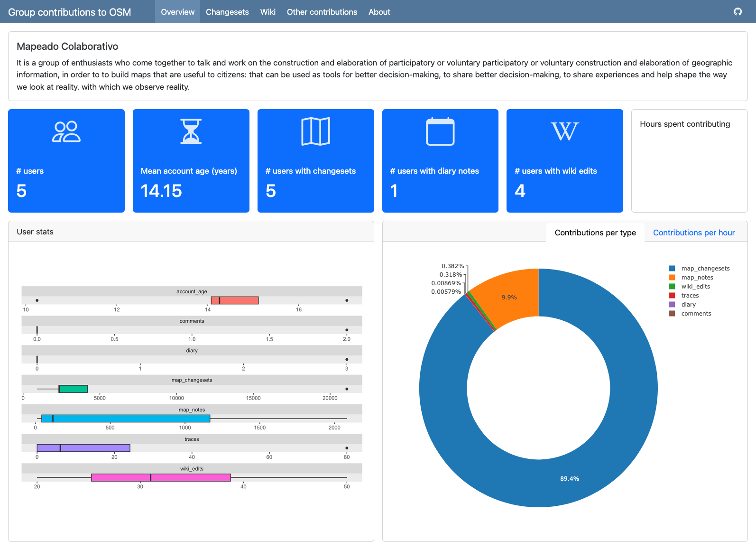Toggle diary purple legend swatch
756x550 pixels.
[672, 305]
